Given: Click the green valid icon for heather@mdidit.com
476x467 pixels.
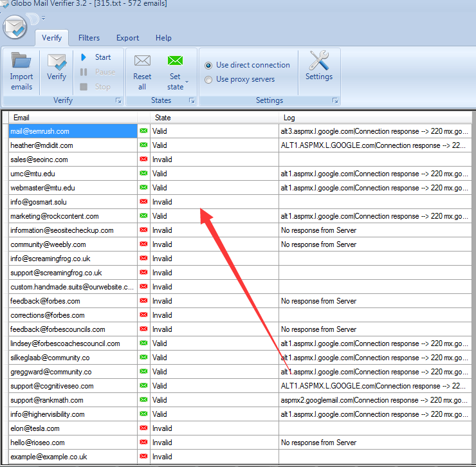Looking at the screenshot, I should (143, 145).
